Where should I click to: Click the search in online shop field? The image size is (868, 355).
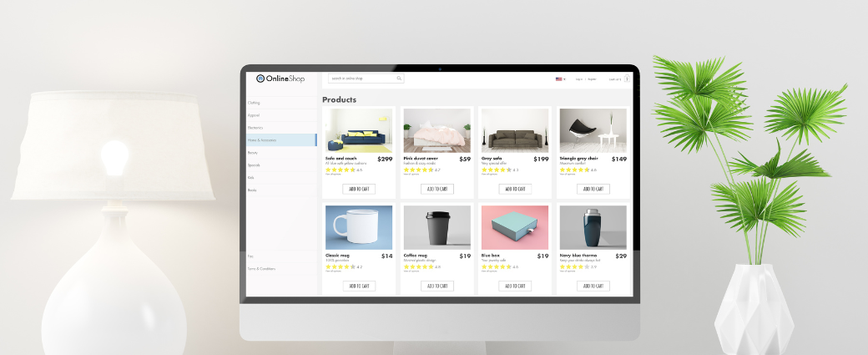tap(361, 79)
